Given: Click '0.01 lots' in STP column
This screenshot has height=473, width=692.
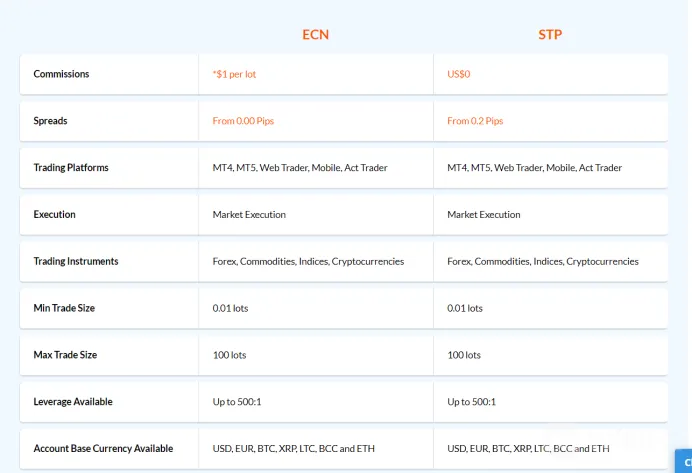Looking at the screenshot, I should pyautogui.click(x=465, y=308).
